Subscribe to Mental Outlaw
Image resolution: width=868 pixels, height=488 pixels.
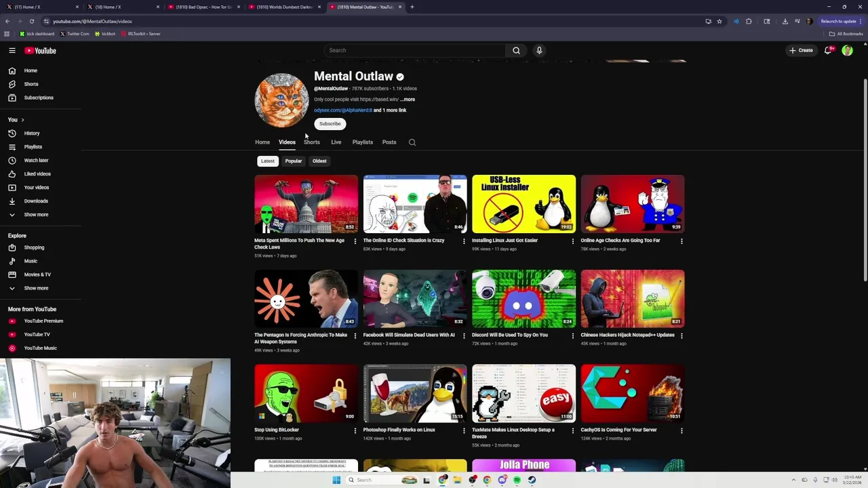330,124
